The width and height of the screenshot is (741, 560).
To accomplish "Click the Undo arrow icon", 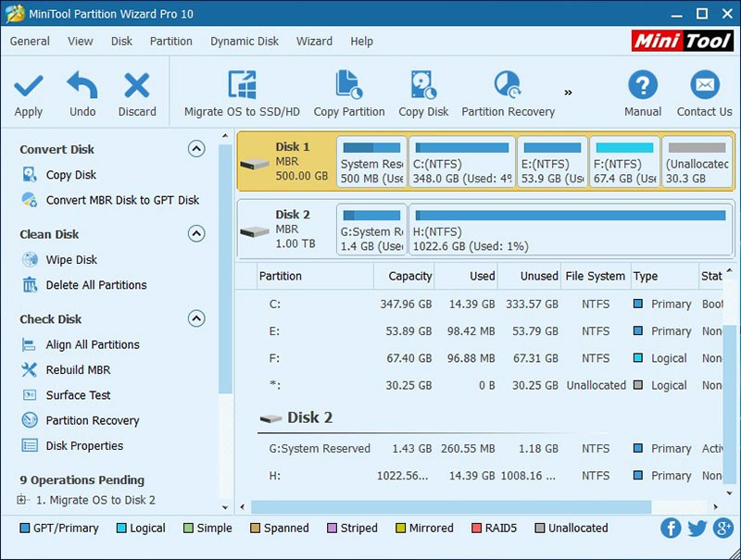I will click(x=82, y=85).
